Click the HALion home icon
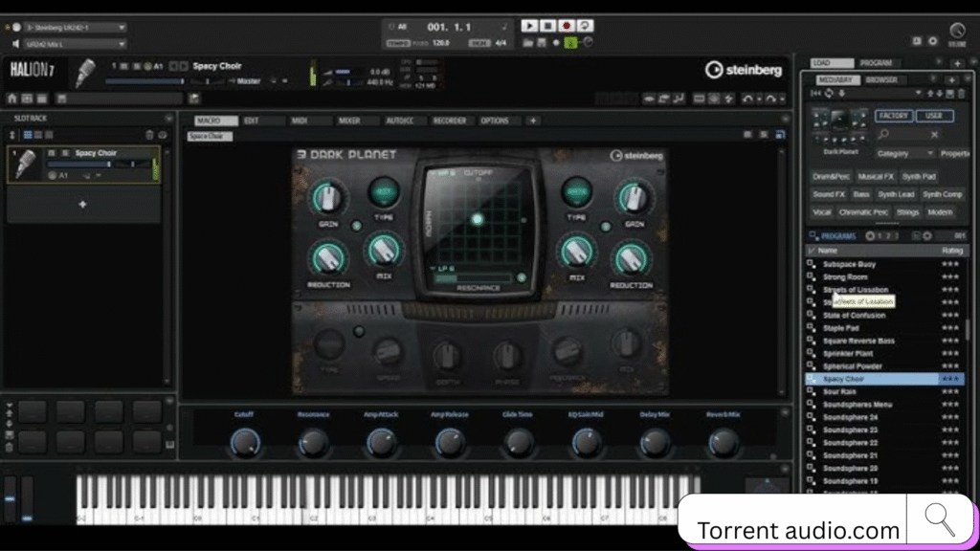The width and height of the screenshot is (980, 551). click(12, 99)
